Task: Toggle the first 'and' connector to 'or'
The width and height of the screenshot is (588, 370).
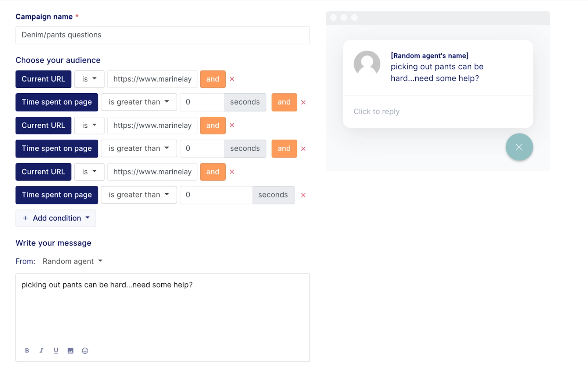Action: 213,79
